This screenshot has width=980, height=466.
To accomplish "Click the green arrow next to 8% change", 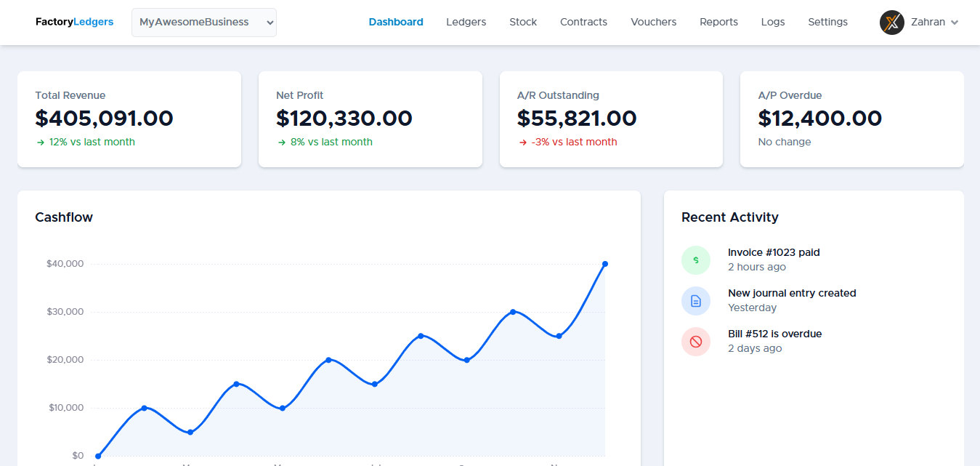I will pos(283,142).
